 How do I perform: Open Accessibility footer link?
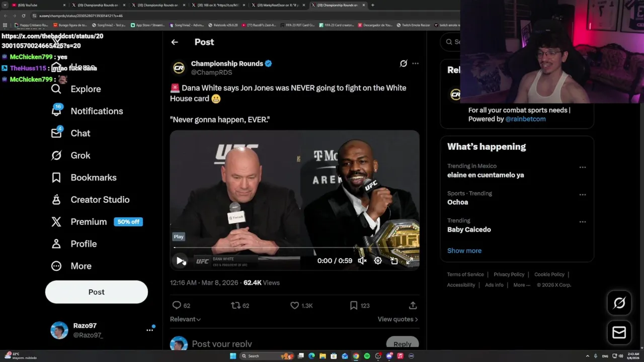461,285
